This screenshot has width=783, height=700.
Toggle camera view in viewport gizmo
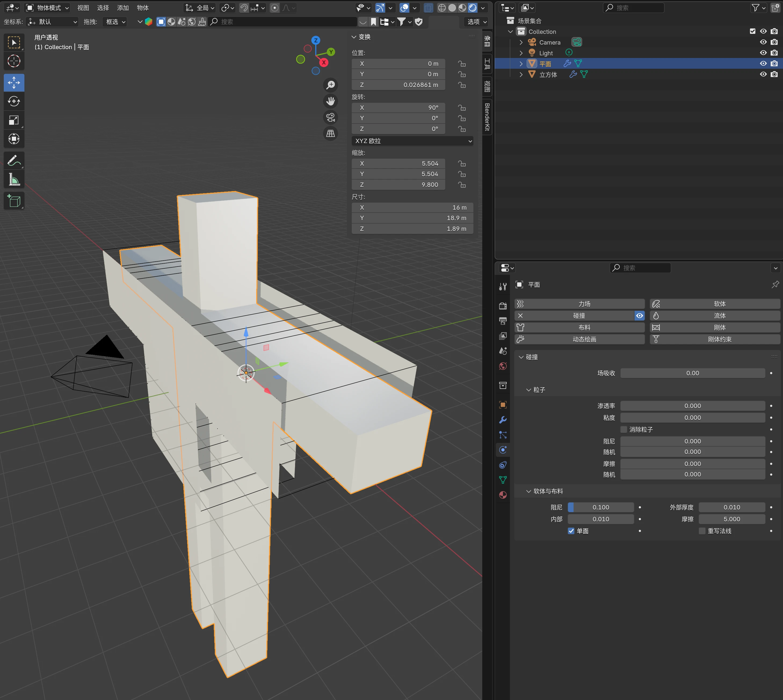pyautogui.click(x=331, y=117)
